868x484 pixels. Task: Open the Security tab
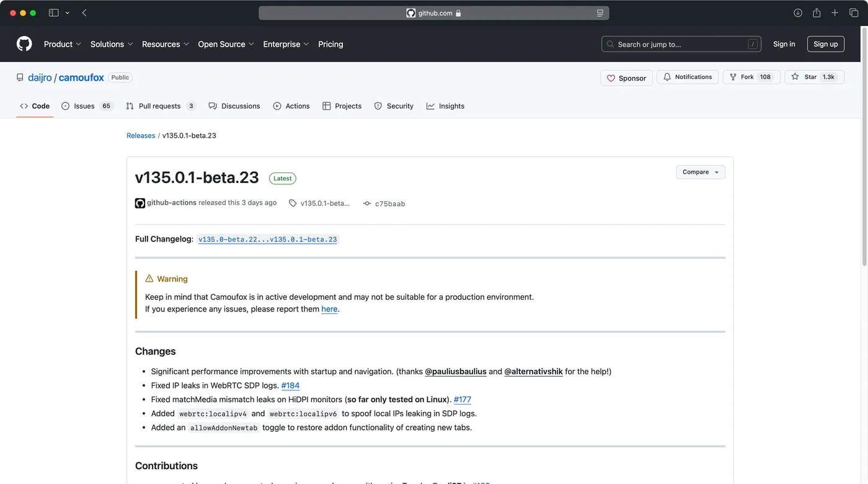coord(394,106)
